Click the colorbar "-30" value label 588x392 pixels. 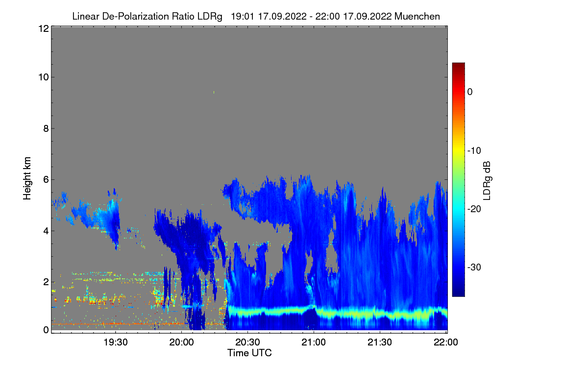pos(474,268)
